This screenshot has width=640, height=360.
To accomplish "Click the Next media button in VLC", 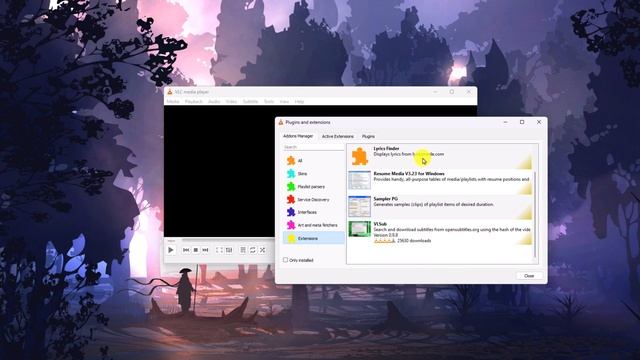I will pos(205,250).
